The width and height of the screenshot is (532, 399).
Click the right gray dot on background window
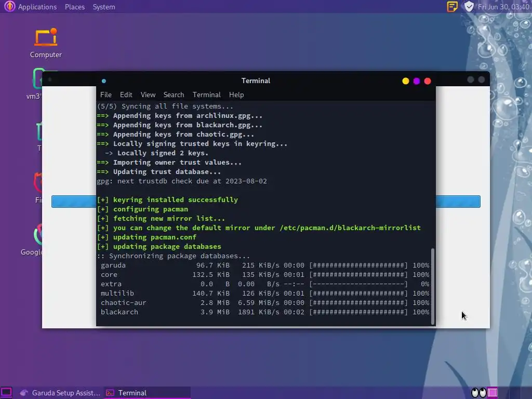(482, 79)
